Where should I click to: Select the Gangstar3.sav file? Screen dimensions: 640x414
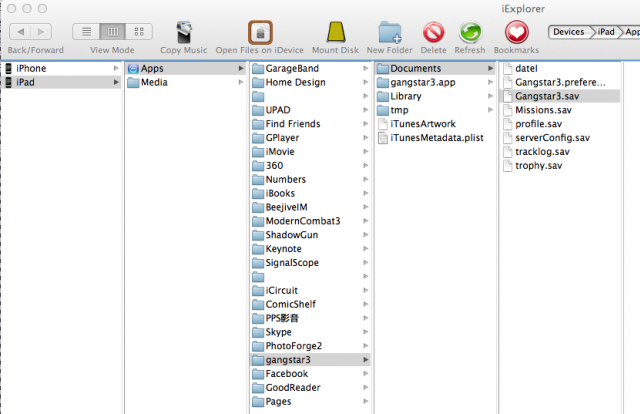560,96
